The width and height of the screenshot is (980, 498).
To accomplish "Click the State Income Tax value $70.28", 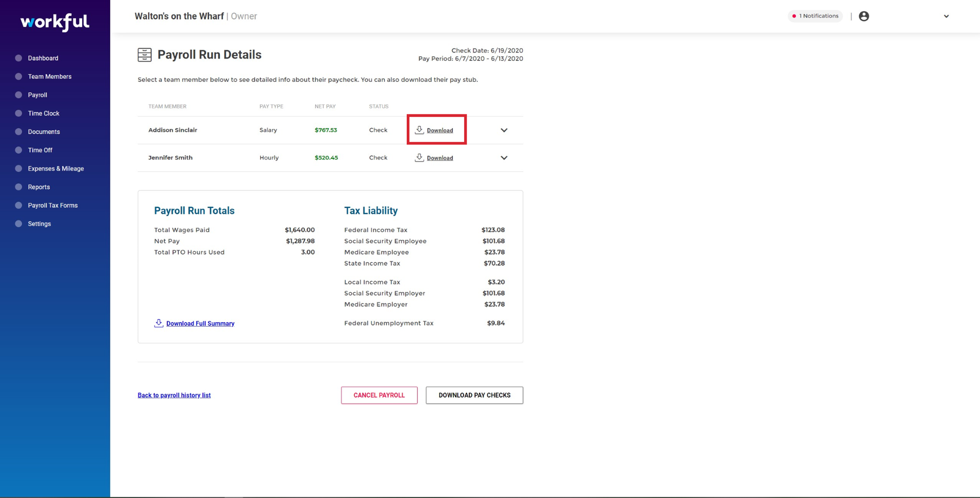I will pyautogui.click(x=494, y=263).
